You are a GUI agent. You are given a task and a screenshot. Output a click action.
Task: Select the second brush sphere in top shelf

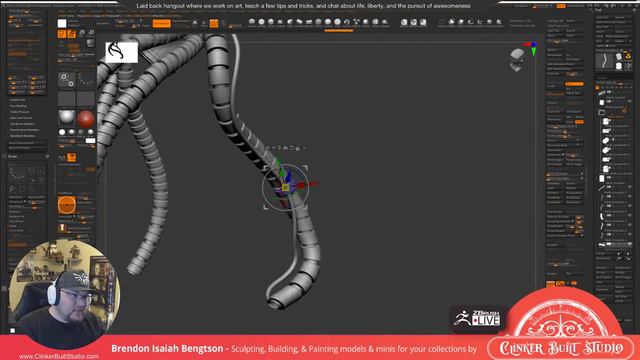click(261, 22)
